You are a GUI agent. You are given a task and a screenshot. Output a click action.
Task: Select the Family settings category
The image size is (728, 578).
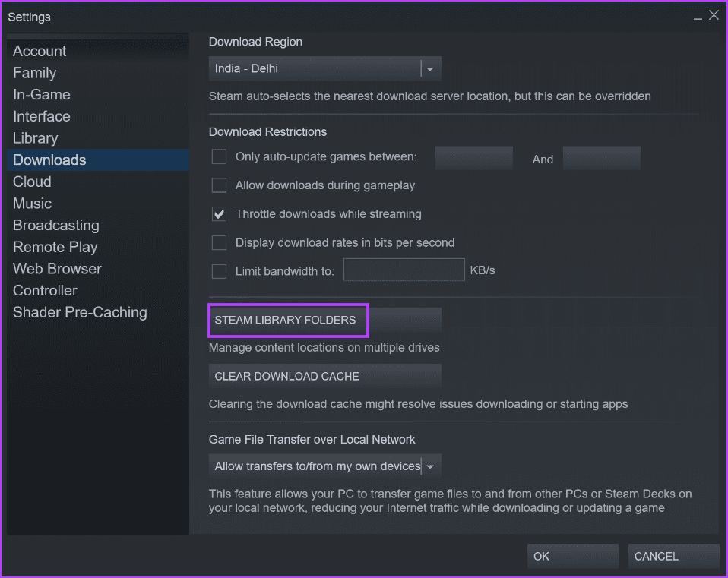coord(97,73)
